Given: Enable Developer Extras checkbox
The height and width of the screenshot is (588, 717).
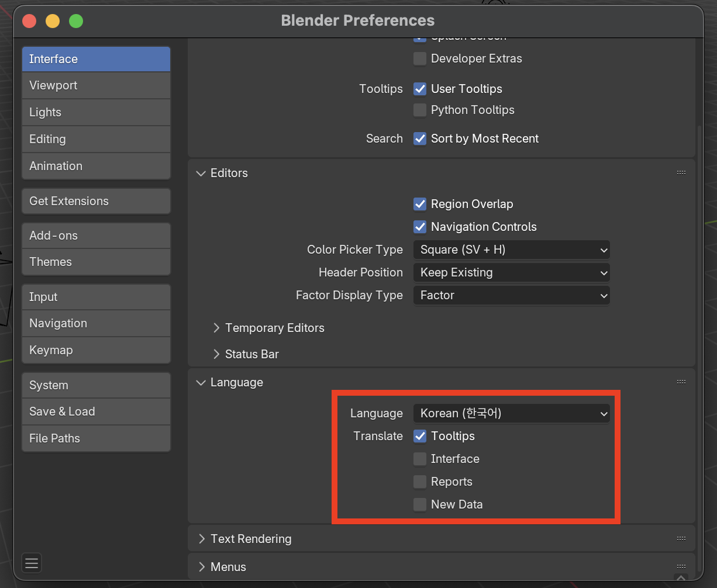Looking at the screenshot, I should click(420, 58).
